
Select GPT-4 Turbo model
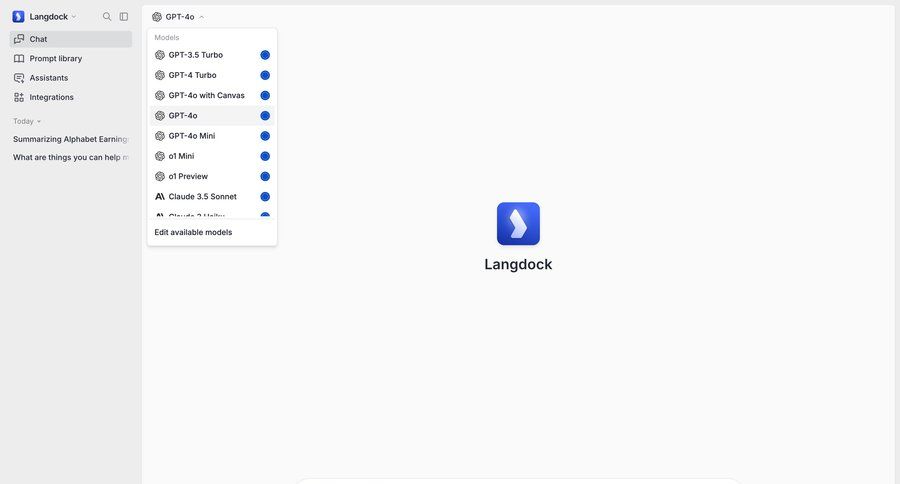click(212, 75)
